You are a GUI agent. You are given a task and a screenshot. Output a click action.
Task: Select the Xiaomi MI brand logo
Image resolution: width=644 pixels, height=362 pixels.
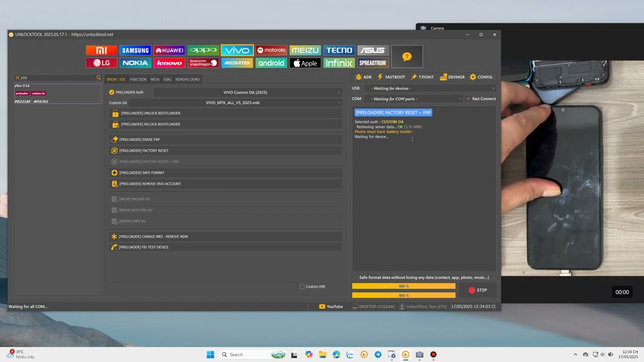(102, 50)
